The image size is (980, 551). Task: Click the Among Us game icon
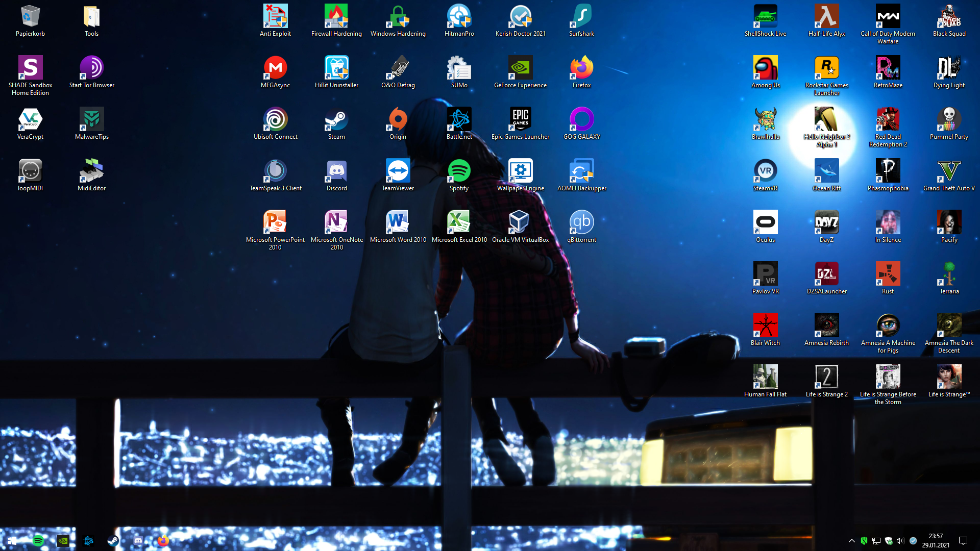point(765,68)
